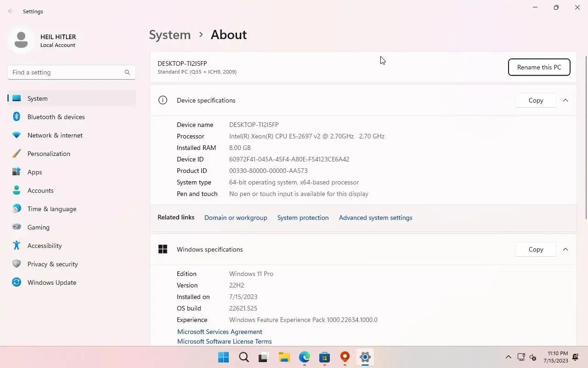Click the Windows Feature Experience Pack value
This screenshot has height=368, width=588.
[x=303, y=320]
